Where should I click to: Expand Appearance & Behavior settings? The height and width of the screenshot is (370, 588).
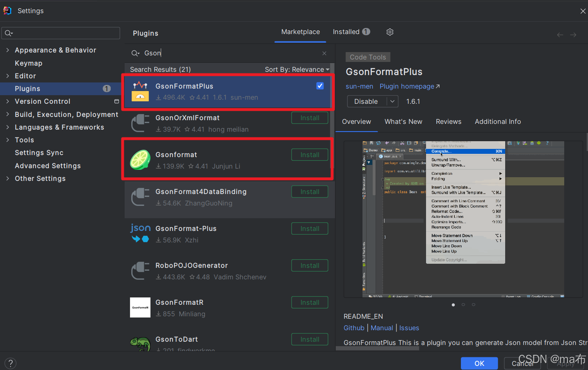pos(7,50)
